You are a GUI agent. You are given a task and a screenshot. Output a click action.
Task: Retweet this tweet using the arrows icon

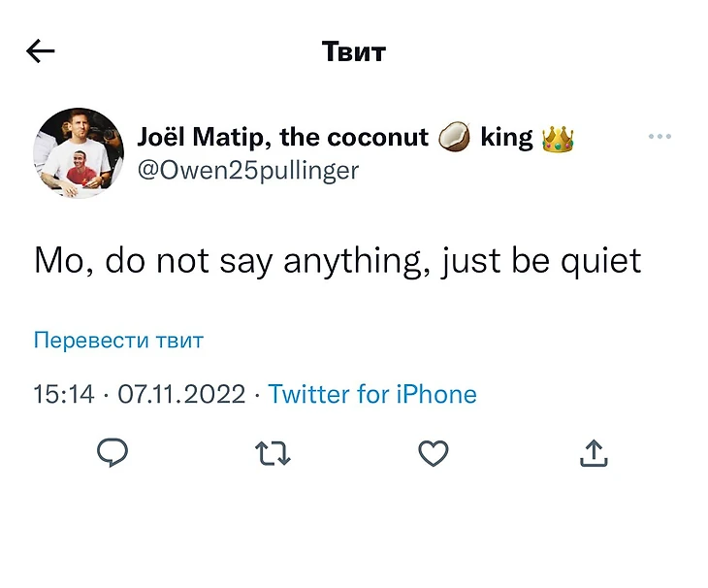pyautogui.click(x=273, y=452)
